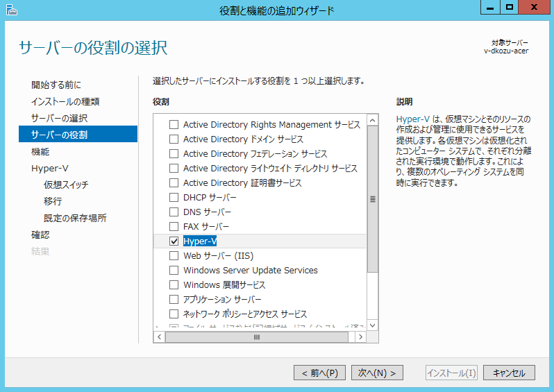Screen dimensions: 554x392
Task: Enable Active Directory ドメイン サービス role
Action: 174,139
